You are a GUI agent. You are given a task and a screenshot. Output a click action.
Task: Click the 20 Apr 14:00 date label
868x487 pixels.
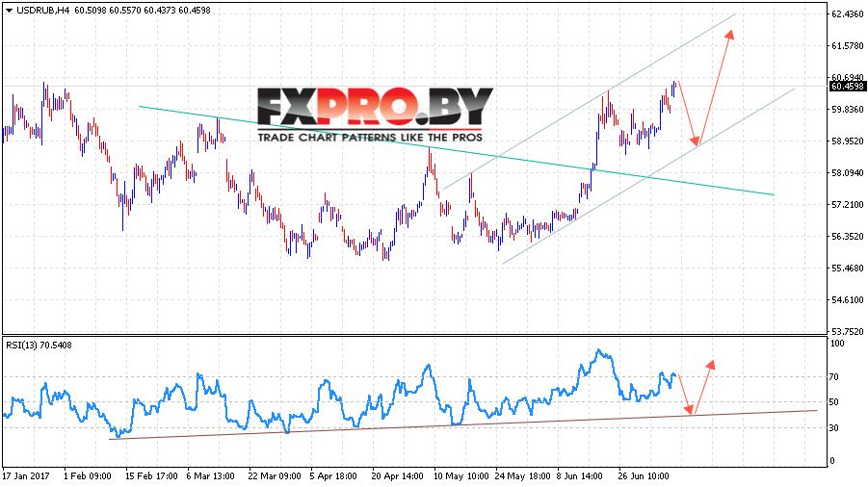click(x=398, y=476)
